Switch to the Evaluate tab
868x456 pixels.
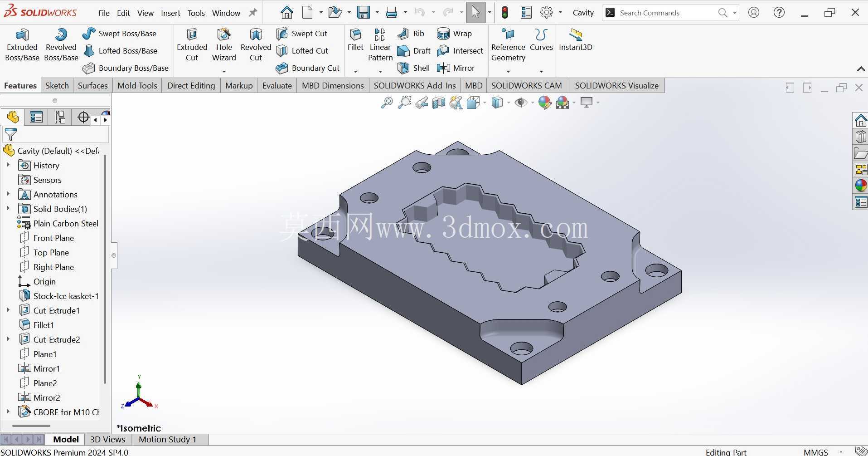click(277, 86)
